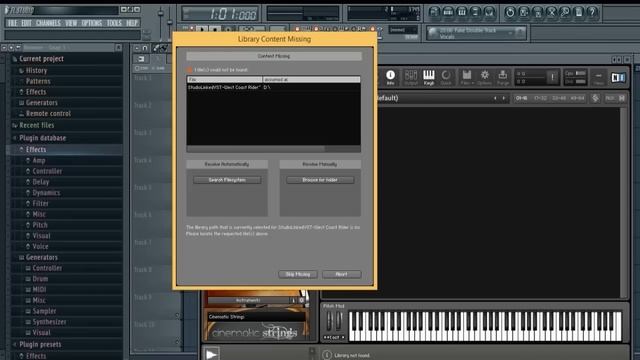Image resolution: width=640 pixels, height=360 pixels.
Task: Open Delay effects category
Action: click(40, 182)
